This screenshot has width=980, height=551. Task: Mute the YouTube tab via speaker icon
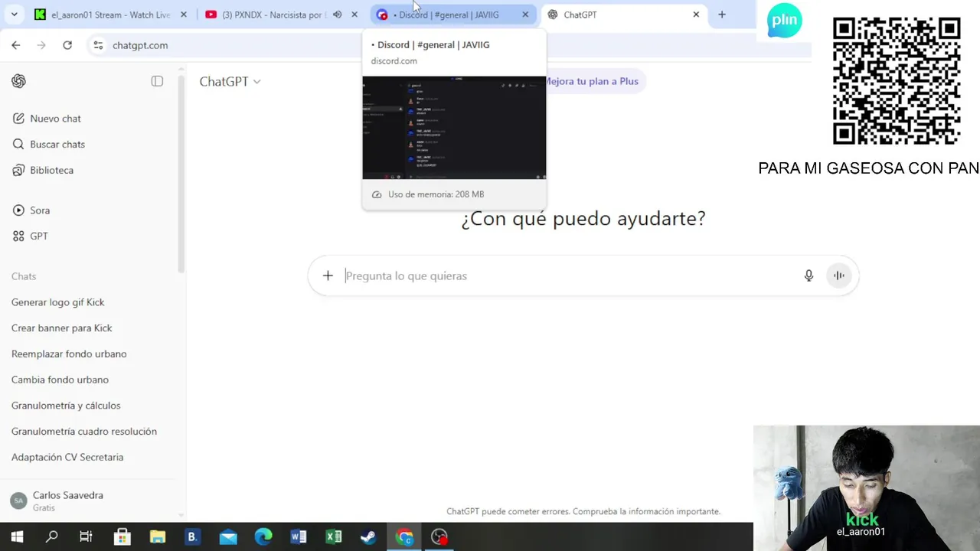(337, 15)
